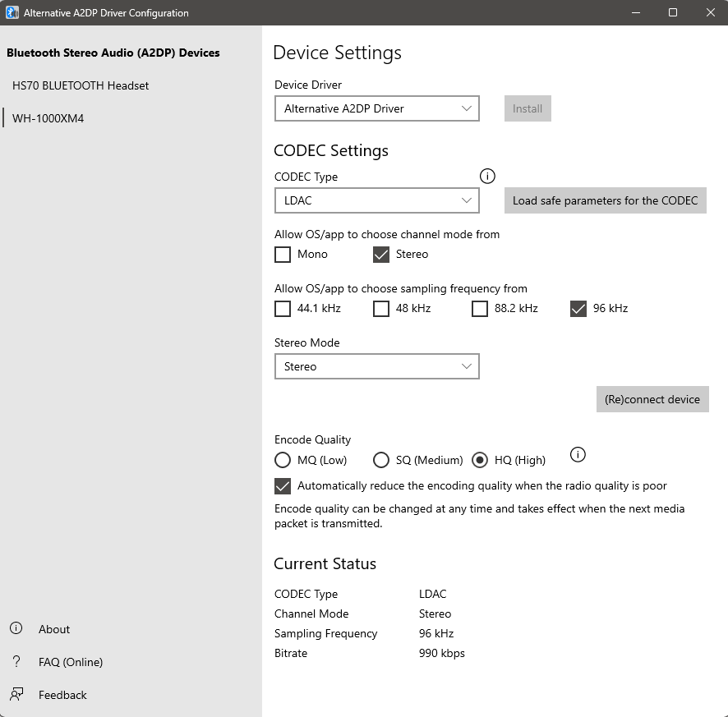Uncheck the Stereo channel mode checkbox
This screenshot has height=717, width=728.
click(x=381, y=255)
